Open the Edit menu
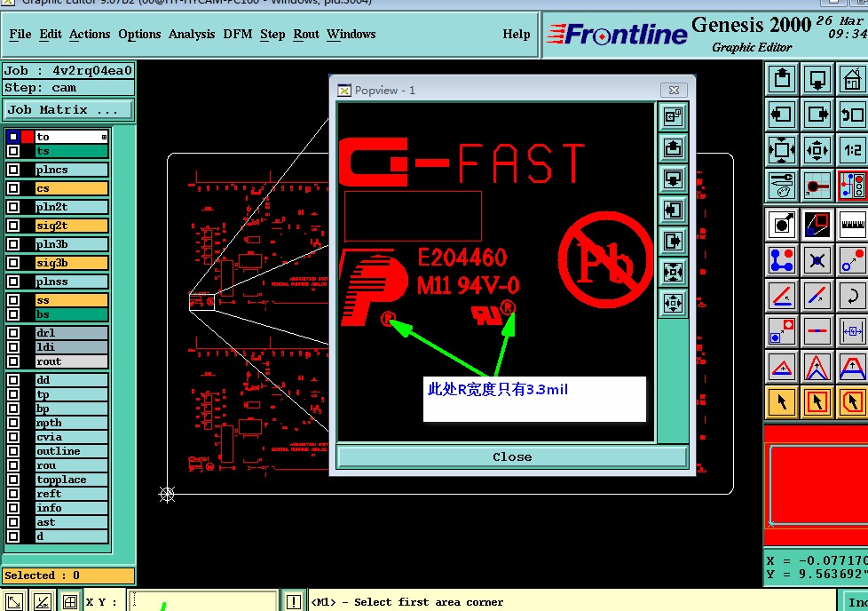The width and height of the screenshot is (868, 611). [x=51, y=35]
